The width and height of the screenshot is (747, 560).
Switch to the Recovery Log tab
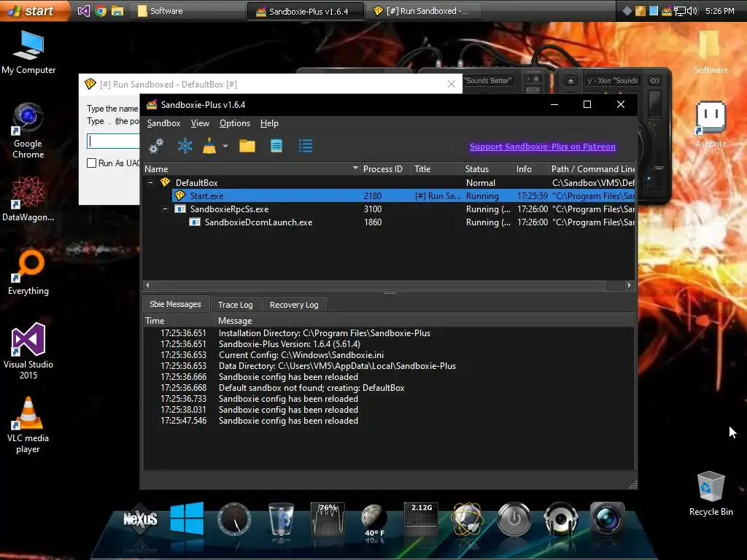click(x=294, y=305)
